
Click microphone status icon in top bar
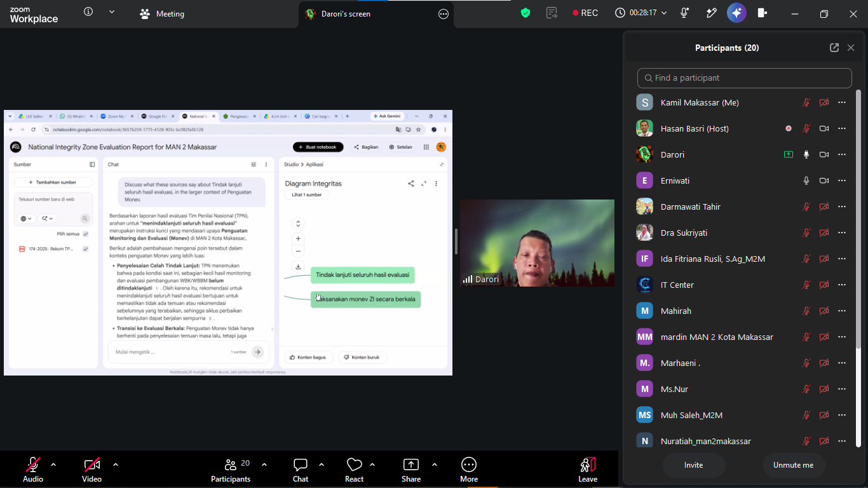[684, 13]
